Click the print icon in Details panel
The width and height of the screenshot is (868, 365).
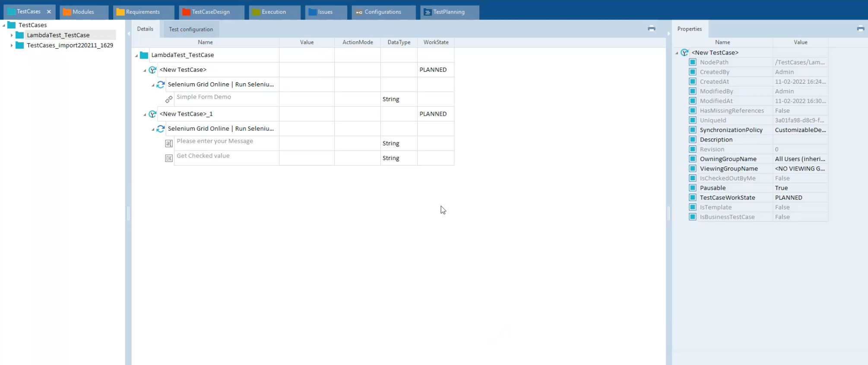point(651,29)
